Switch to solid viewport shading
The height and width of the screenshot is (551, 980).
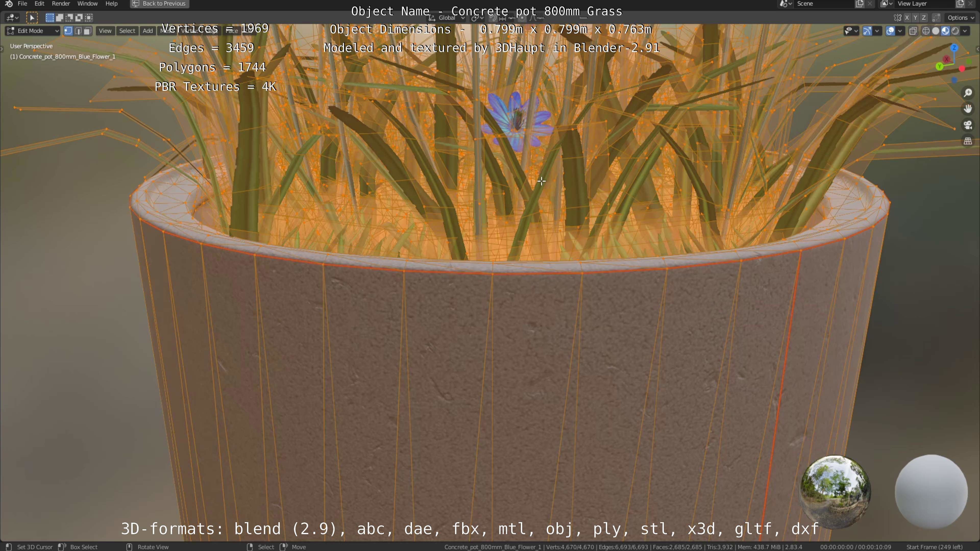point(936,31)
